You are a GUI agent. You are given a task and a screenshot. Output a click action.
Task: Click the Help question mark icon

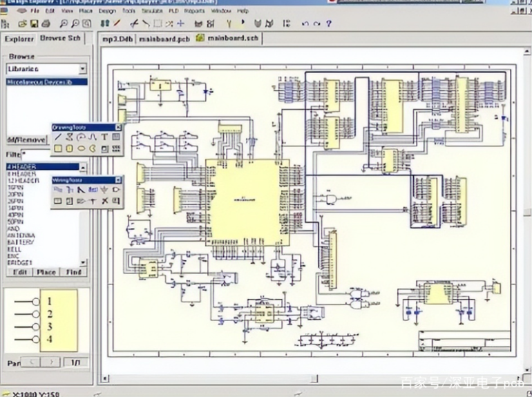tap(328, 23)
